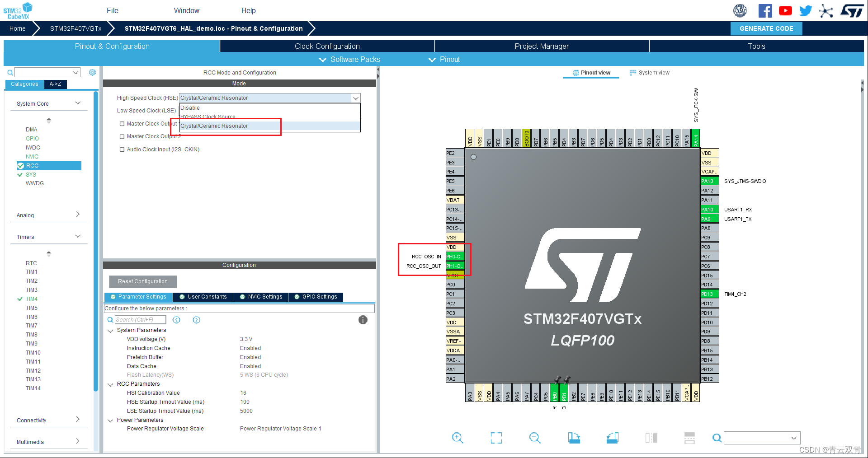Screen dimensions: 868x458
Task: Rotate chip clockwise icon
Action: [574, 438]
